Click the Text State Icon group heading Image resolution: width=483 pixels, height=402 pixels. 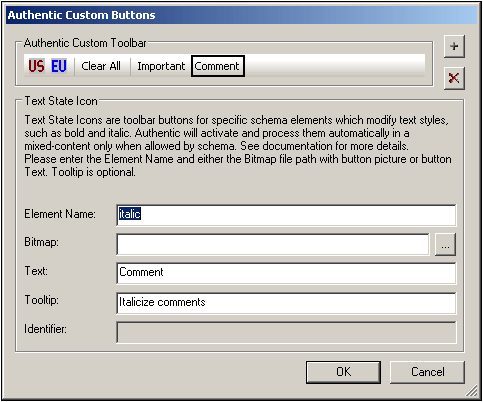[61, 101]
